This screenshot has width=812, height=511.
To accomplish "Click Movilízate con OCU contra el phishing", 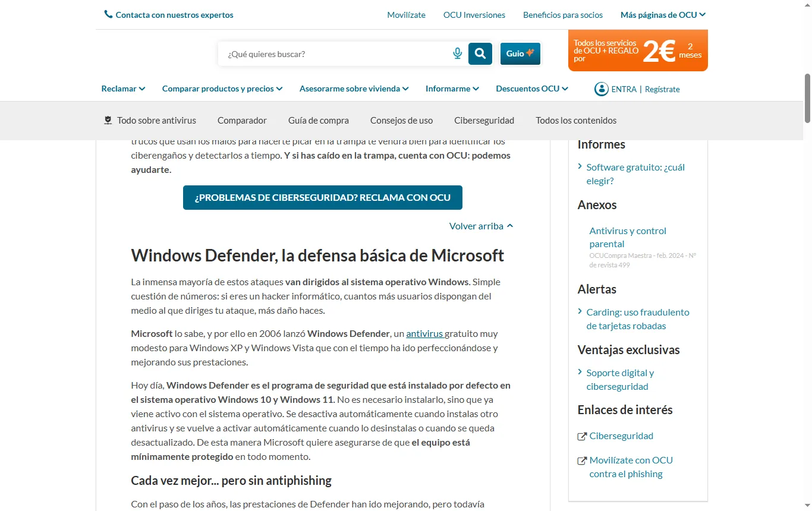I will point(631,467).
